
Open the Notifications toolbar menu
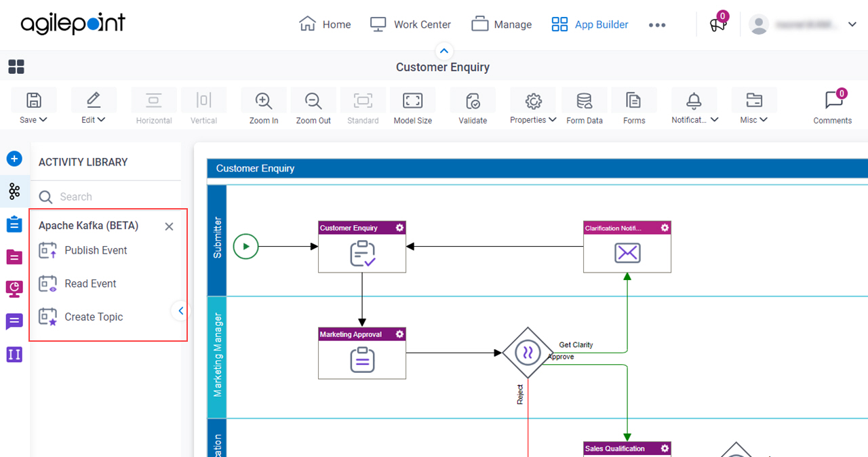tap(694, 106)
